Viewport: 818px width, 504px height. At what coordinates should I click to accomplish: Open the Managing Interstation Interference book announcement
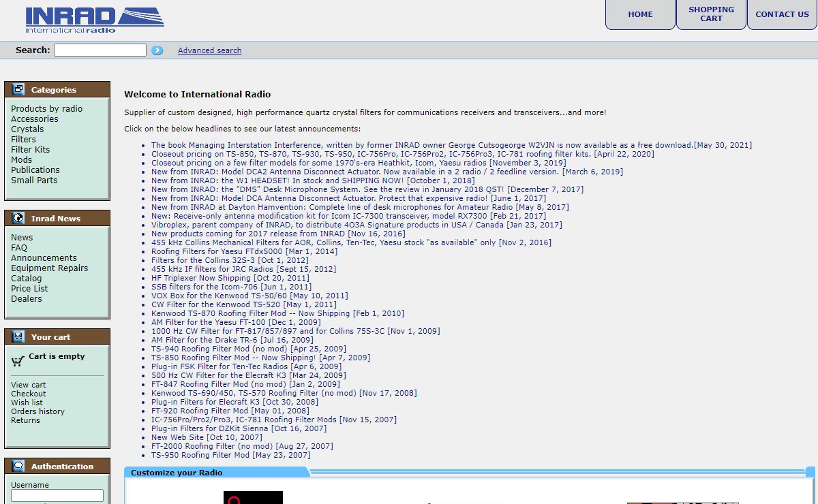click(451, 145)
